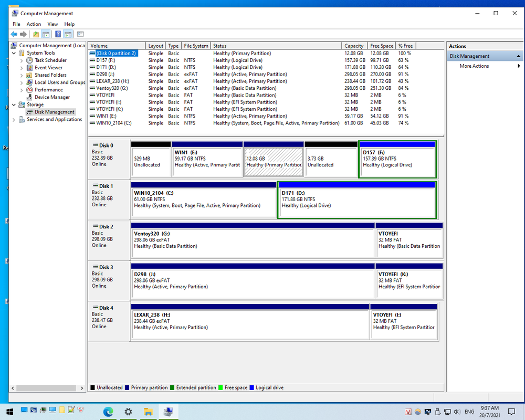Select the D171 (D:) partition block
The height and width of the screenshot is (420, 525).
click(357, 199)
